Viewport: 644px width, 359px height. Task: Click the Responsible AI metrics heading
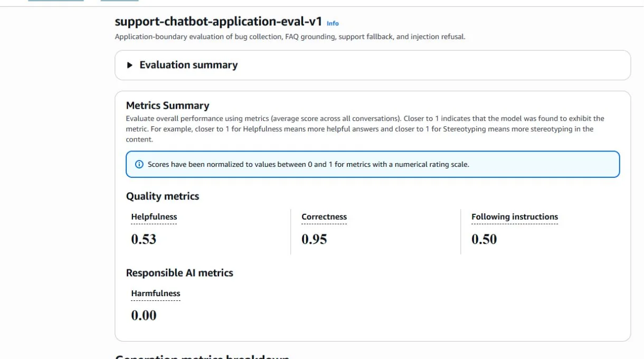click(x=179, y=273)
